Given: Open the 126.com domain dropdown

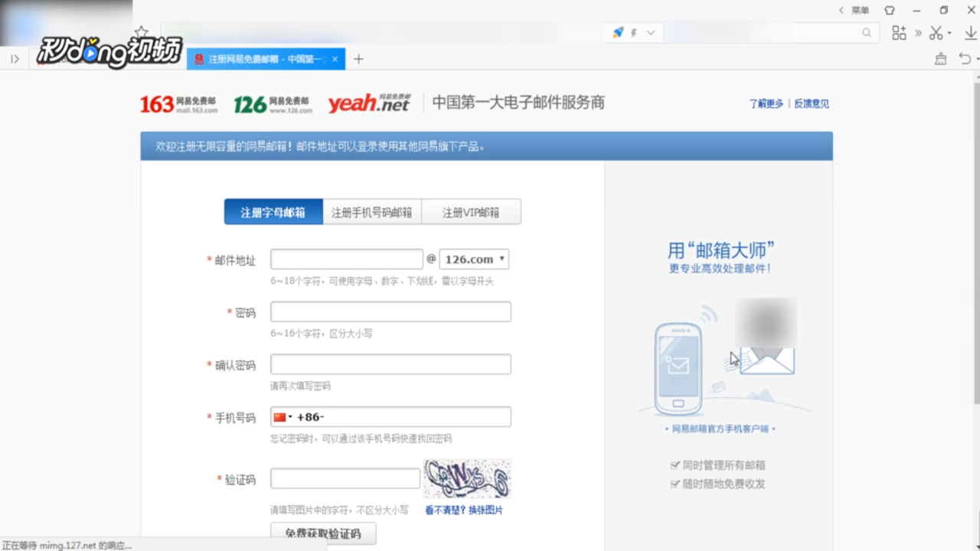Looking at the screenshot, I should 474,259.
